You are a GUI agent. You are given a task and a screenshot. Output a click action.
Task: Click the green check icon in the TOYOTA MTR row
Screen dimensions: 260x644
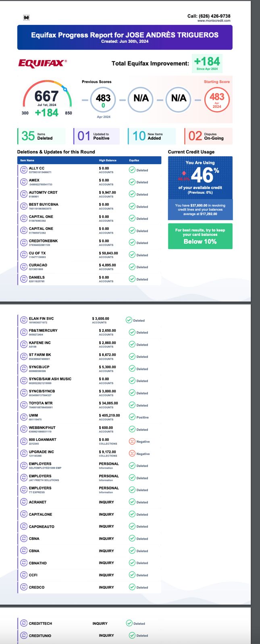pos(132,405)
